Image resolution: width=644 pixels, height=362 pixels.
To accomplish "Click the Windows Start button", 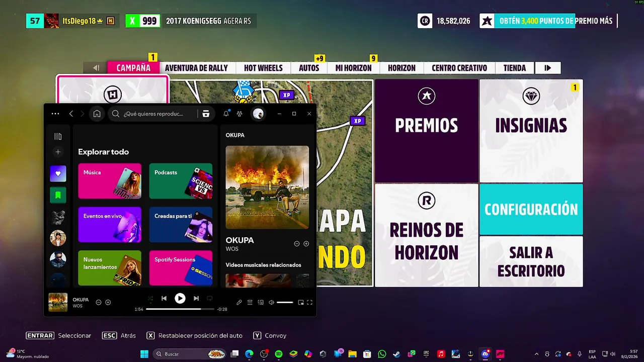I will [x=145, y=354].
